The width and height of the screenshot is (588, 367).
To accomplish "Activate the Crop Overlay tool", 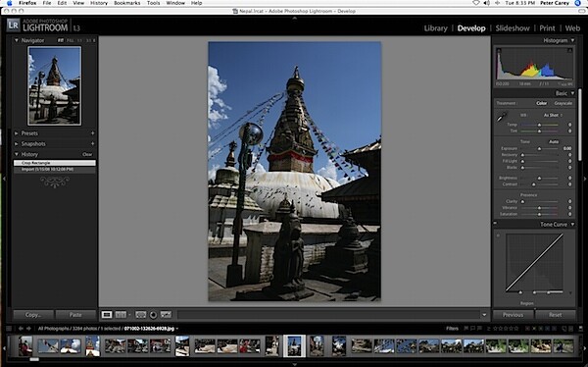I will coord(140,315).
